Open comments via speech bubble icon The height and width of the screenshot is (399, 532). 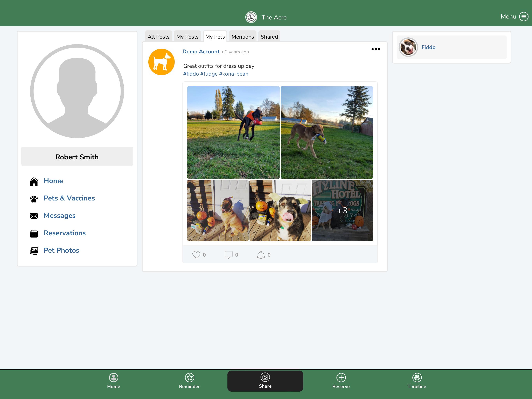(228, 255)
